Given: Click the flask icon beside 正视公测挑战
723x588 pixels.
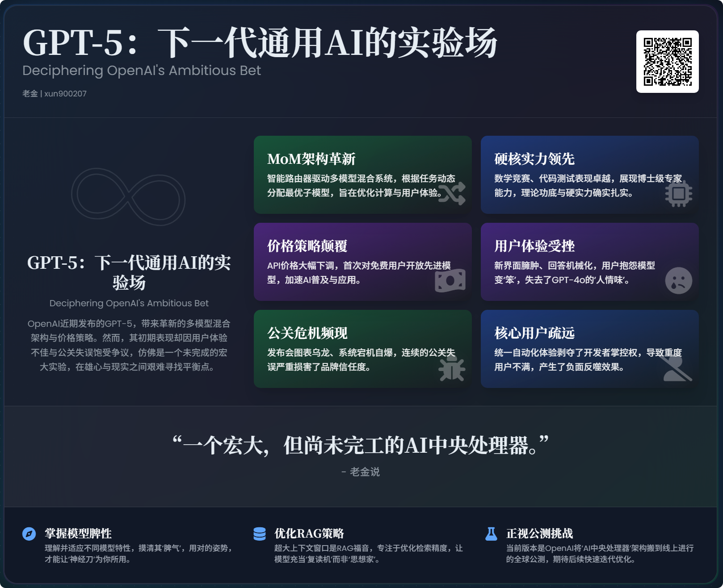Looking at the screenshot, I should (491, 534).
